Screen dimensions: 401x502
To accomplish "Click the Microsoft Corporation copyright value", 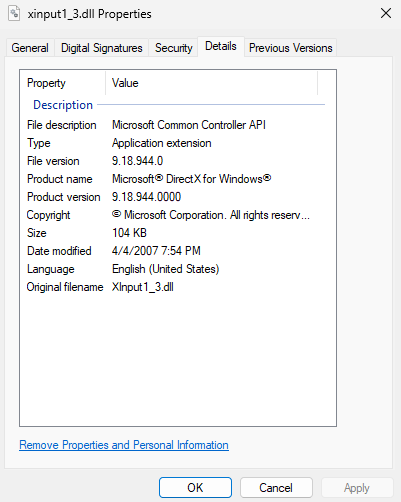I will [211, 215].
